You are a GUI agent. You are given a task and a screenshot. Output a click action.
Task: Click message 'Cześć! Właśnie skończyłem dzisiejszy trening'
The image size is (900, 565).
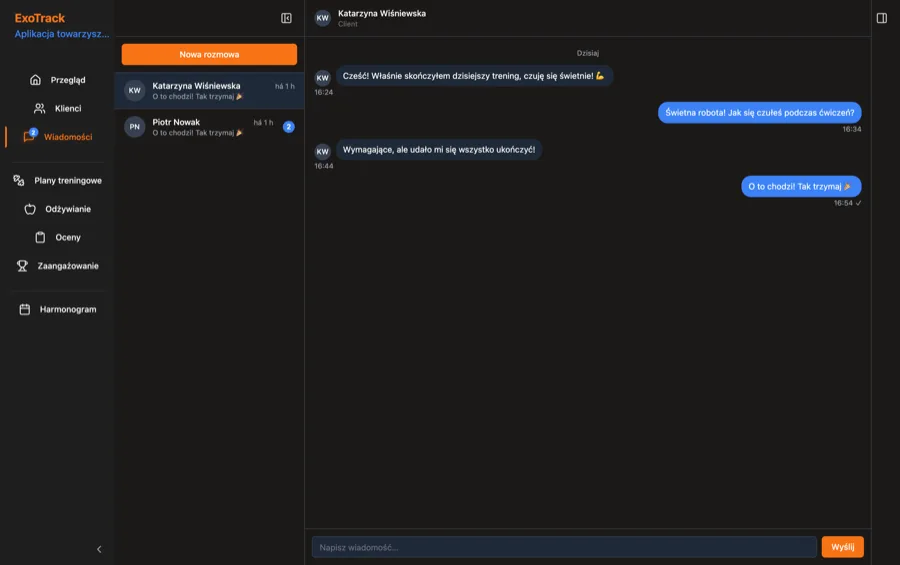(x=474, y=76)
